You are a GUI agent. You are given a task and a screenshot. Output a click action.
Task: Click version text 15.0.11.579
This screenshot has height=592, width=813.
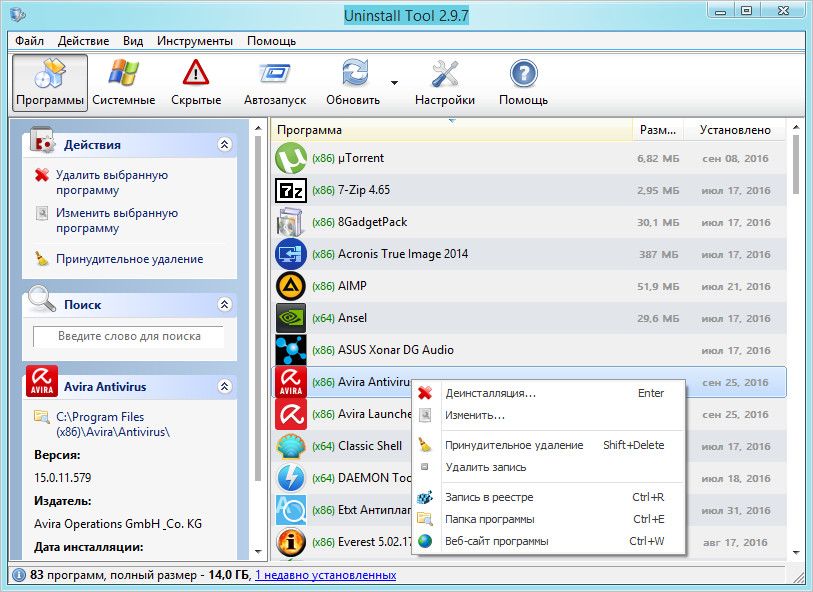(x=63, y=477)
